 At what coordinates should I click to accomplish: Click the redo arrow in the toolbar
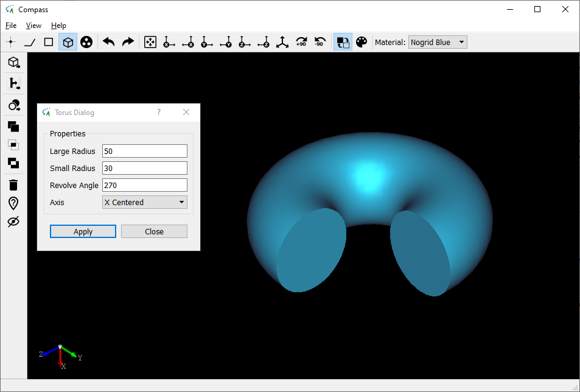pyautogui.click(x=128, y=42)
